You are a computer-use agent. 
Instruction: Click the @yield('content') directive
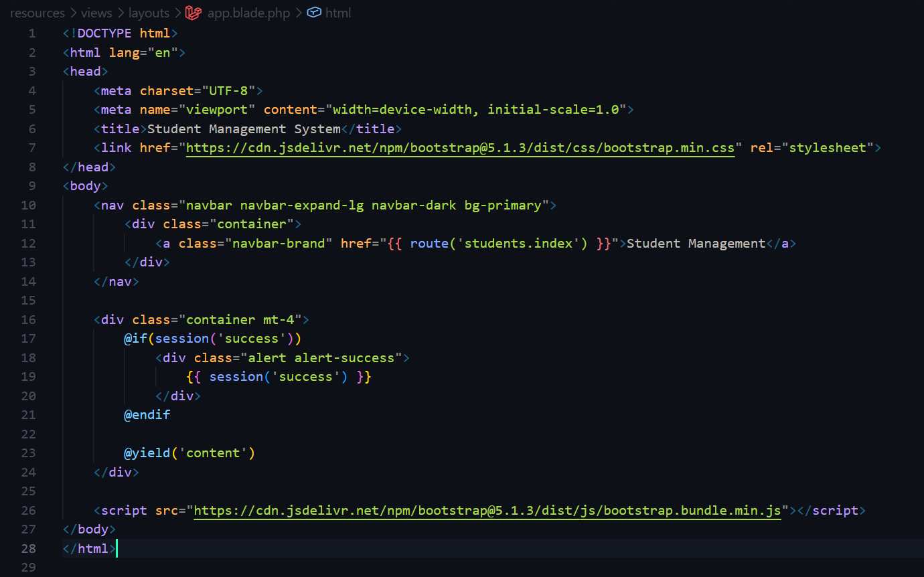189,453
